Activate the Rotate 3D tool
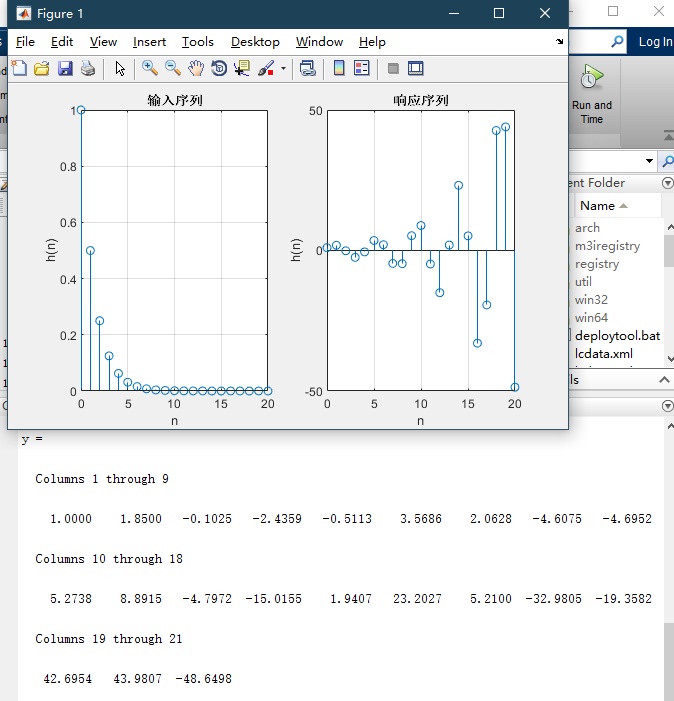Image resolution: width=674 pixels, height=701 pixels. tap(219, 68)
